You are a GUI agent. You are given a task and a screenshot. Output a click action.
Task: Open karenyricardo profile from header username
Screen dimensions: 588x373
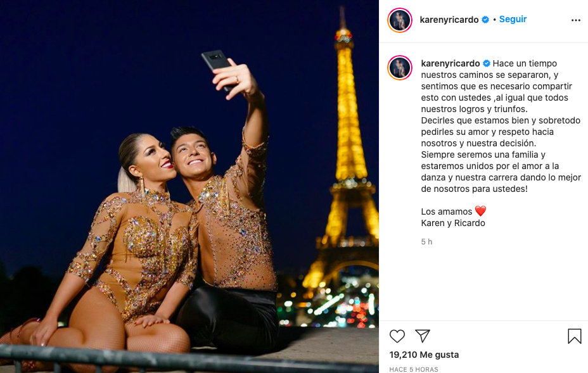pos(449,20)
